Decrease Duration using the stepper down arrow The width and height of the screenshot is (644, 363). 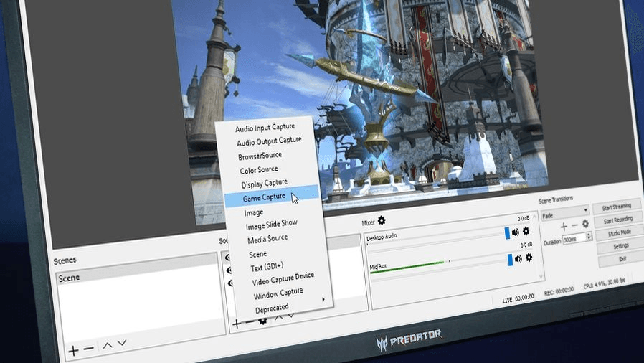click(x=589, y=237)
